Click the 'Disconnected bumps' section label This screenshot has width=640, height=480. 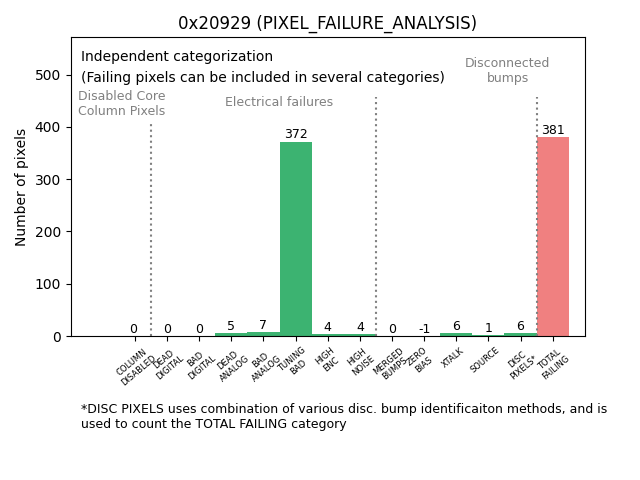[x=507, y=70]
